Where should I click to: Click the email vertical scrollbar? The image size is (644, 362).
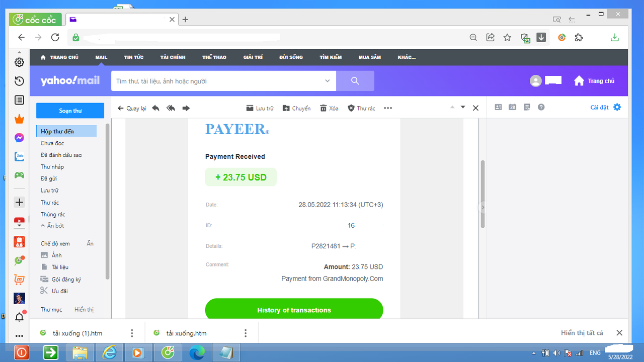tap(482, 194)
